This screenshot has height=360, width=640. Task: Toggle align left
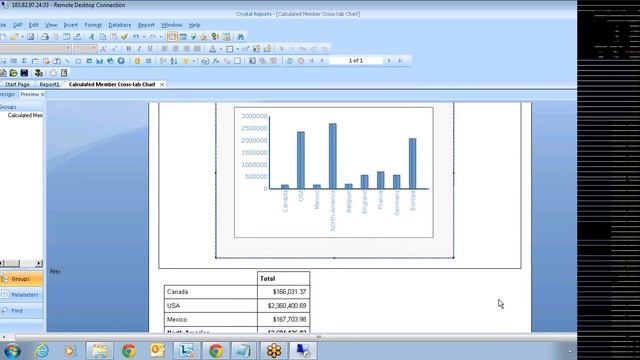[164, 49]
